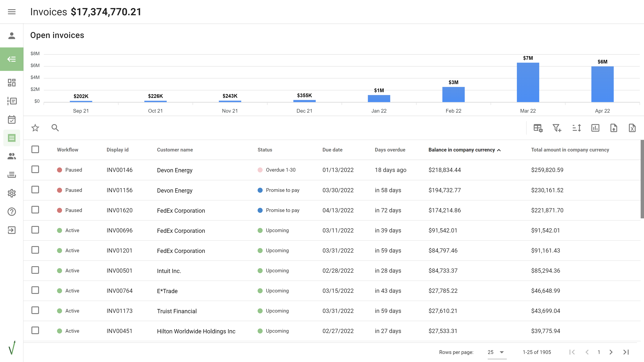Screen dimensions: 644x362
Task: Click the add filter funnel icon
Action: 557,128
